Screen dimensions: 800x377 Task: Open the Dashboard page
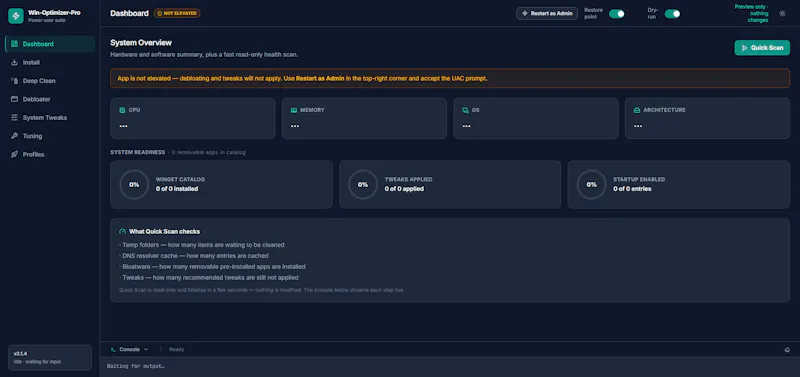[x=50, y=44]
